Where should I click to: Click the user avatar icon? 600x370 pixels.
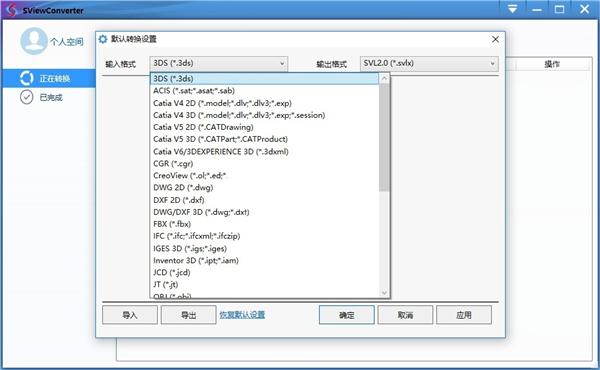34,41
